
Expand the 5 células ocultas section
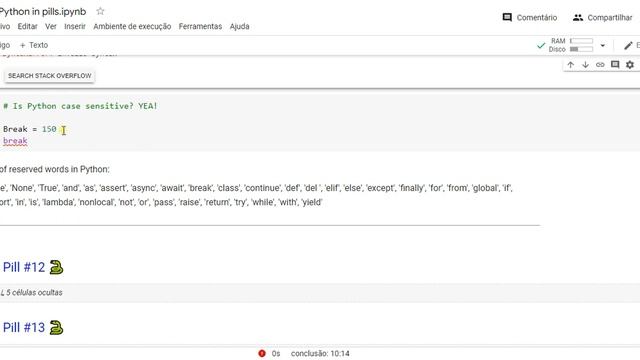[x=32, y=293]
